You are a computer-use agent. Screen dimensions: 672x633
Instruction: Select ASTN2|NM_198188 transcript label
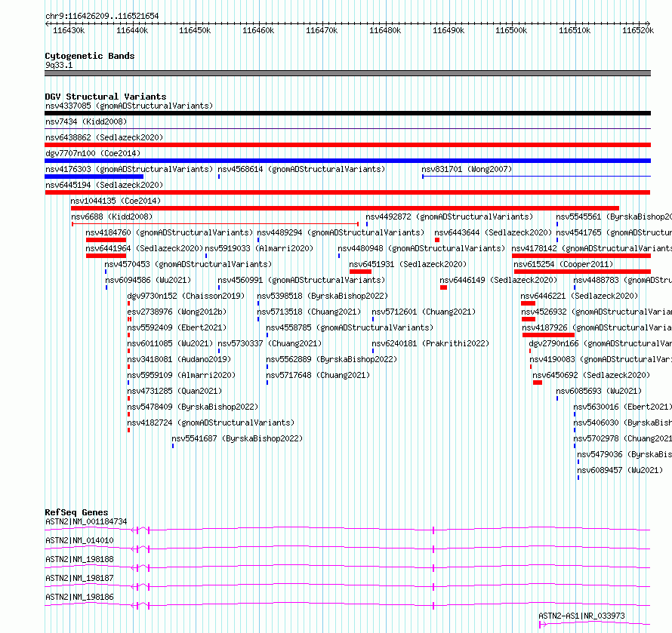pyautogui.click(x=79, y=559)
